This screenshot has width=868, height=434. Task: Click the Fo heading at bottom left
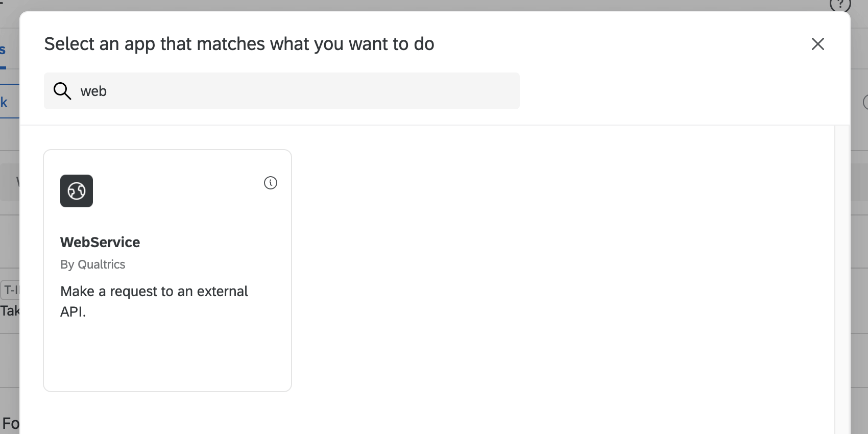point(10,423)
